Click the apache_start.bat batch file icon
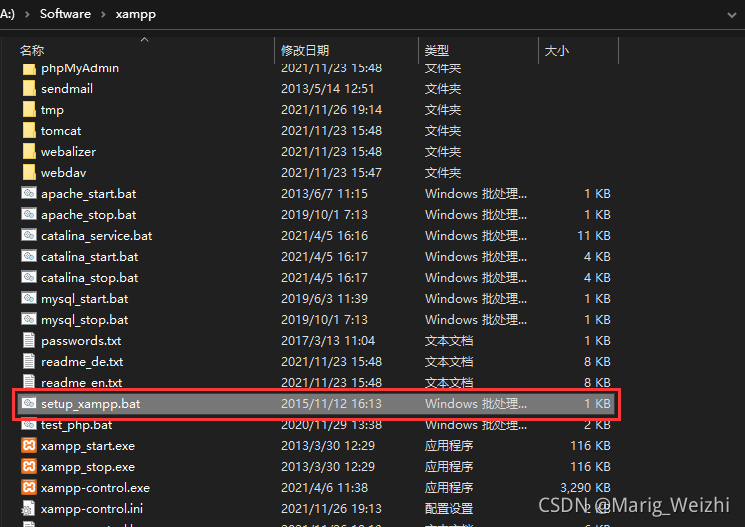Screen dimensions: 745x527 29,193
